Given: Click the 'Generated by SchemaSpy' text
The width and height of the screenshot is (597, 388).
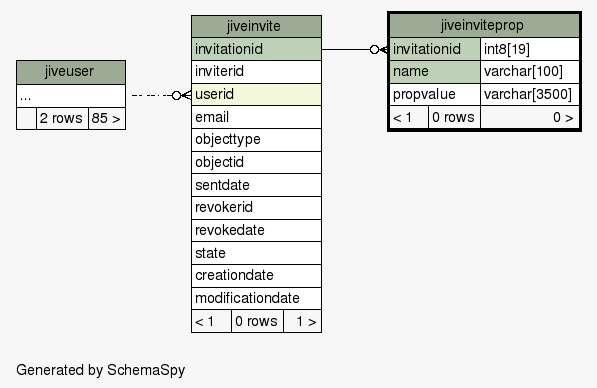Looking at the screenshot, I should (x=101, y=370).
